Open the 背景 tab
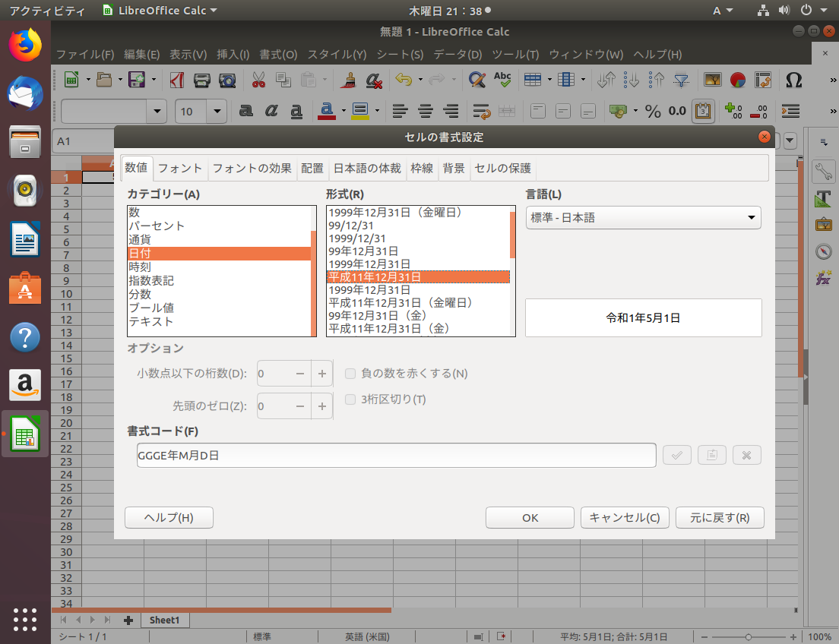 pos(454,169)
